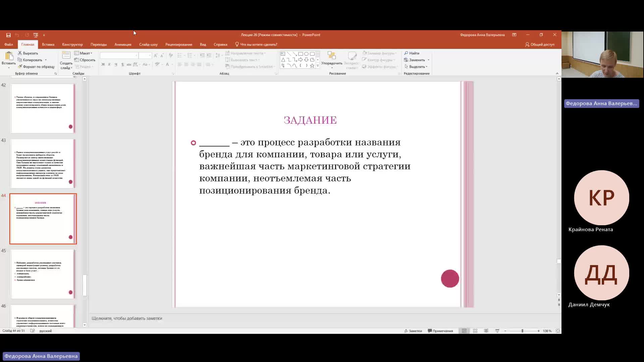The image size is (644, 362).
Task: Switch to the View (Вид) tab
Action: [203, 45]
